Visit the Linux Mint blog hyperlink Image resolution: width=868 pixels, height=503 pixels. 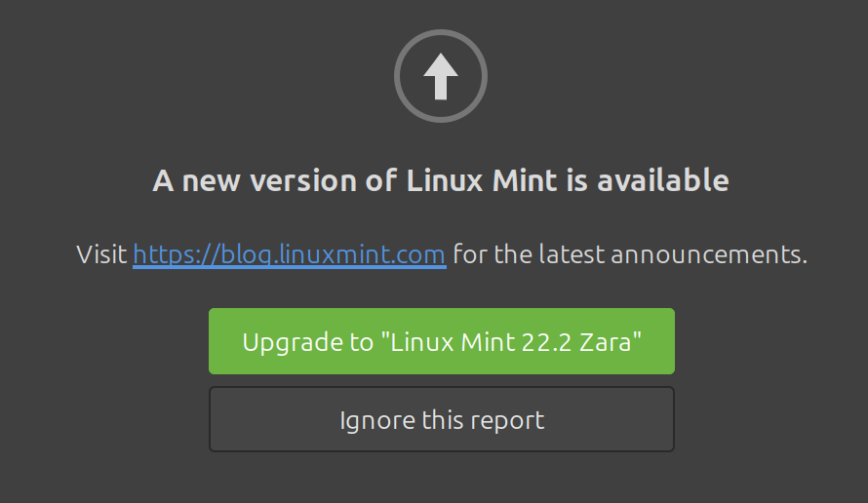tap(289, 255)
